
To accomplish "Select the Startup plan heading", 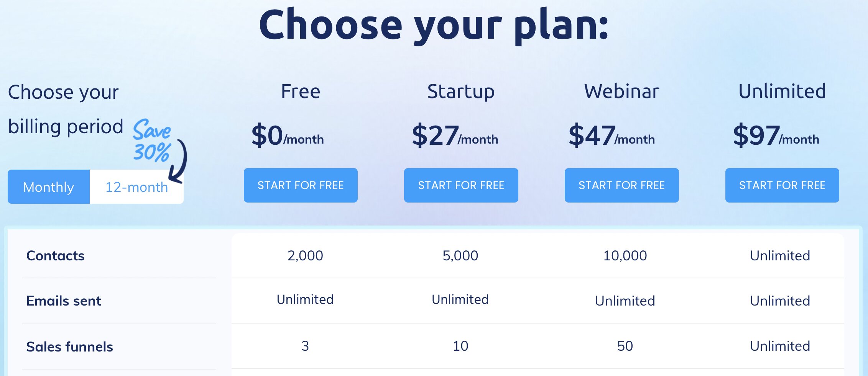I will point(460,91).
